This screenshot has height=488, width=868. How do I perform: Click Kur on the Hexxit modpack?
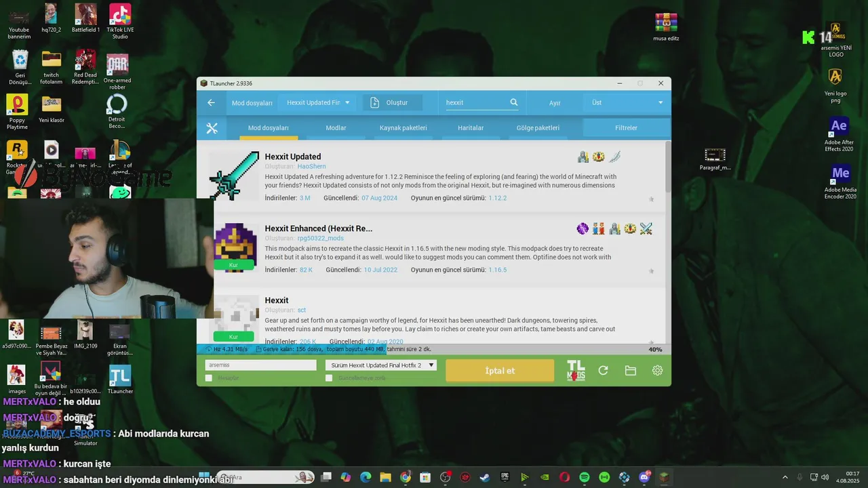233,337
